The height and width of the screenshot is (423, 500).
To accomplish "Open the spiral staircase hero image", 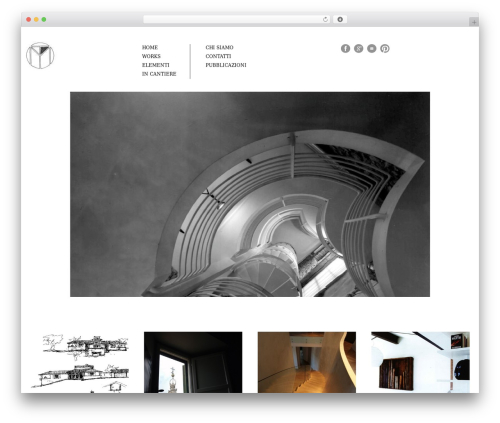I will (250, 194).
